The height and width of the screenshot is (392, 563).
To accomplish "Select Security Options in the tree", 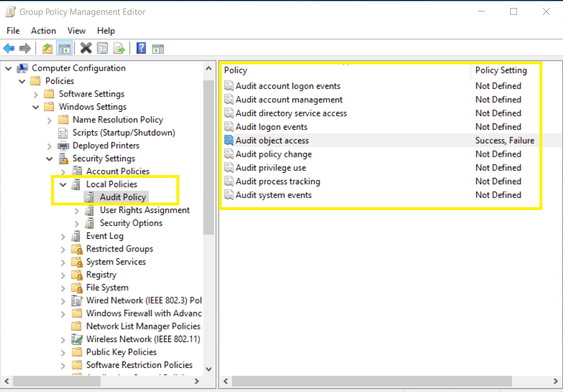I will point(131,223).
